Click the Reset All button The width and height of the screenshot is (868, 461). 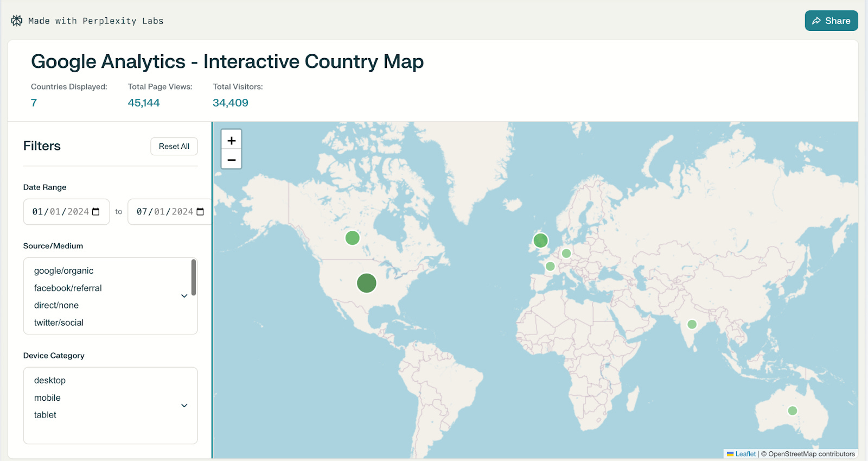click(x=174, y=146)
